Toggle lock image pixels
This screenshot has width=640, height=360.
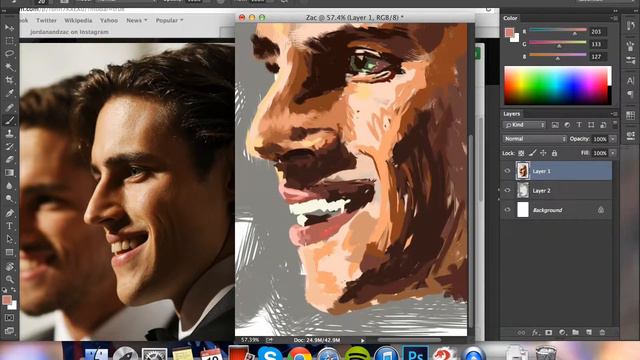pos(532,153)
